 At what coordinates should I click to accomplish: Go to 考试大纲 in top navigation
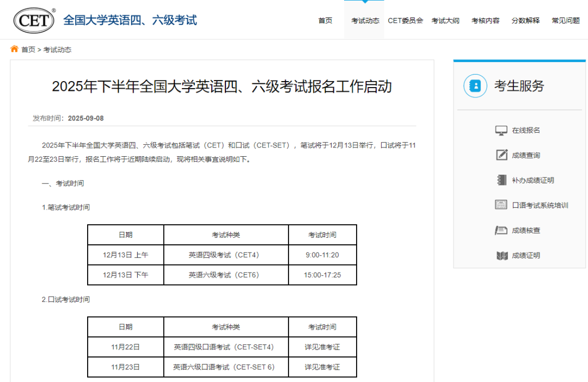[x=445, y=21]
